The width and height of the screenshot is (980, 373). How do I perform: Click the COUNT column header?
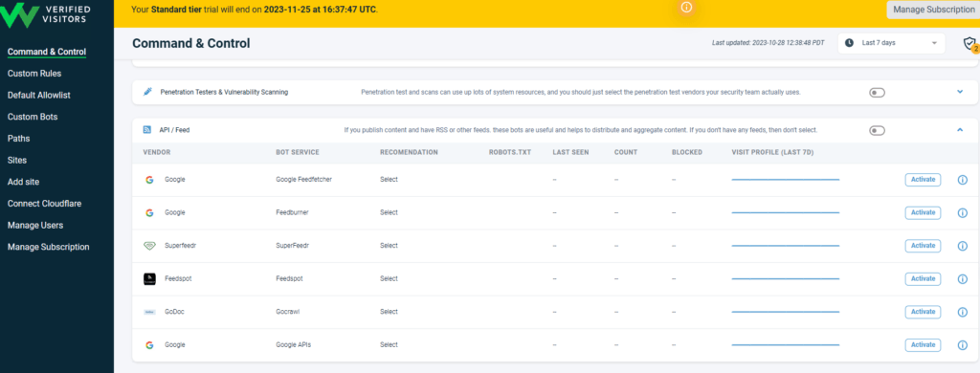point(625,152)
